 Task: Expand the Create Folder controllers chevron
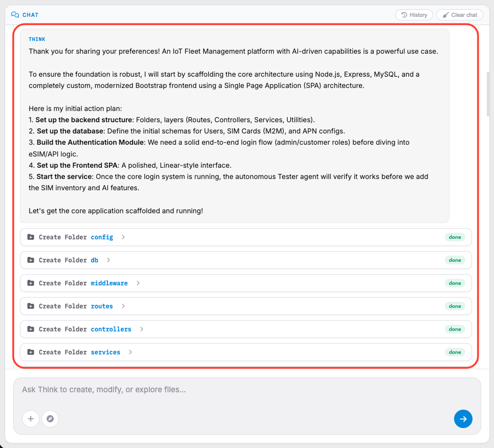click(x=142, y=329)
